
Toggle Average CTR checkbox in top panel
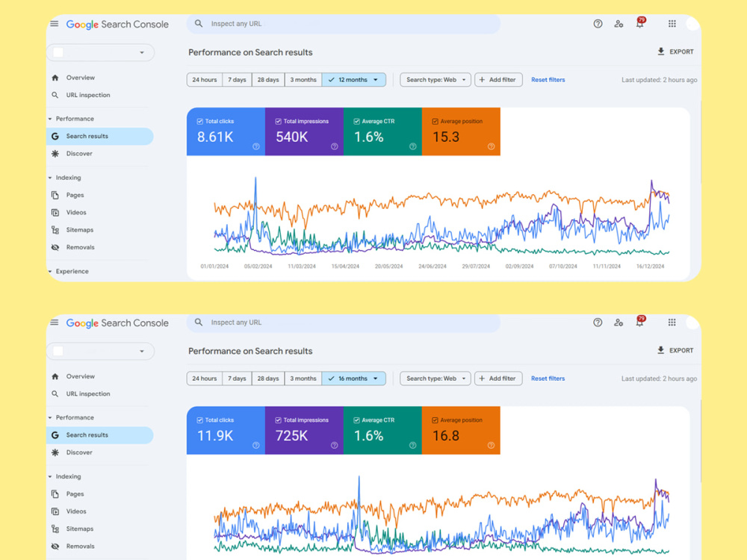[x=356, y=122]
